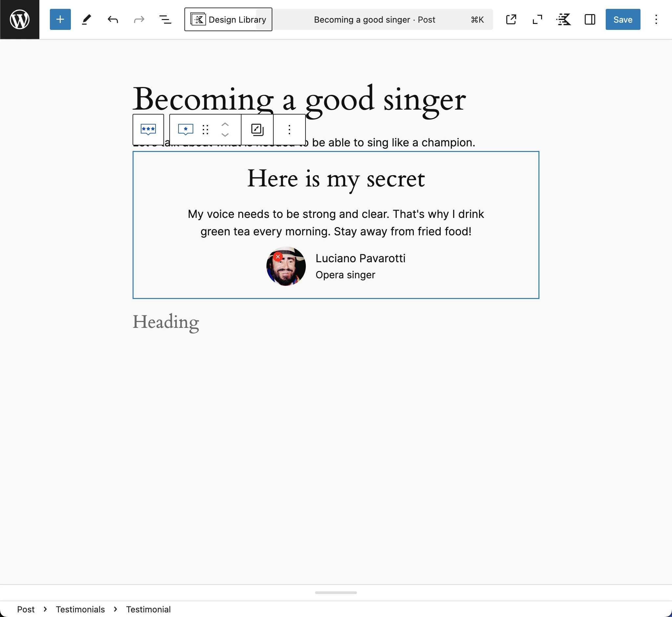
Task: View post with the external link icon
Action: (x=511, y=19)
